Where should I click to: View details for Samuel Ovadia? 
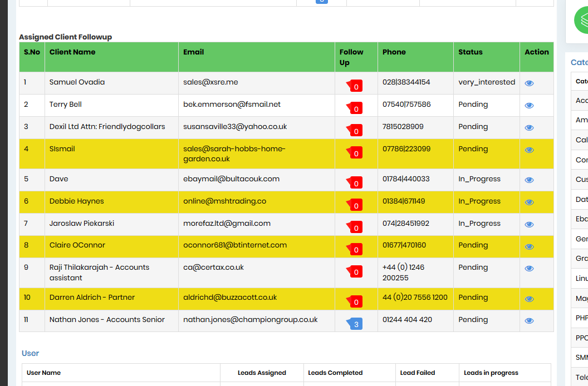tap(529, 83)
